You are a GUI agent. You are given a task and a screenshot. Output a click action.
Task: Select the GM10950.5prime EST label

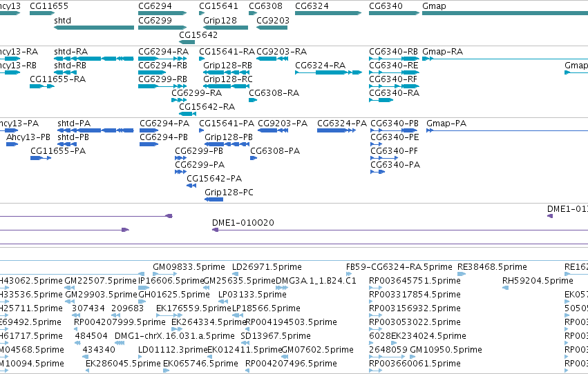pyautogui.click(x=446, y=349)
